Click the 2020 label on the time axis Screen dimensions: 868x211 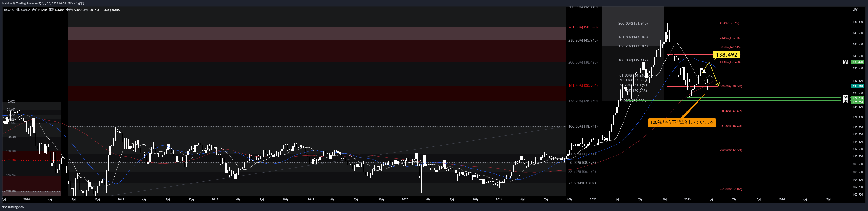[x=405, y=199]
